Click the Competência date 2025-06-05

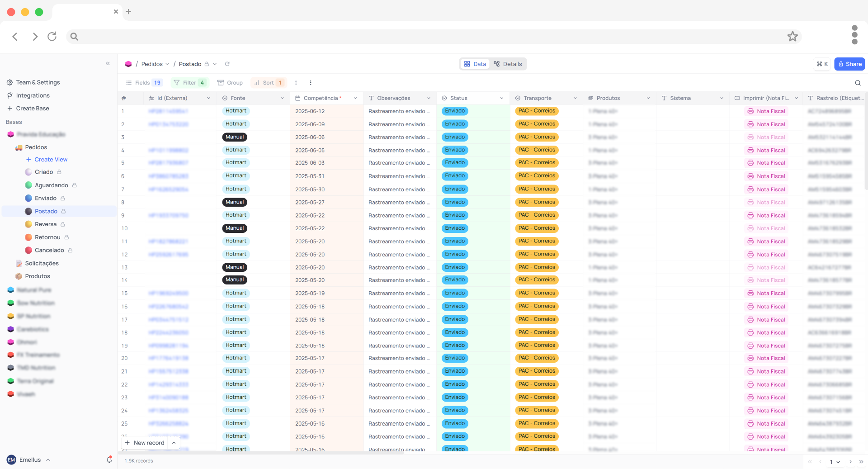pyautogui.click(x=310, y=151)
